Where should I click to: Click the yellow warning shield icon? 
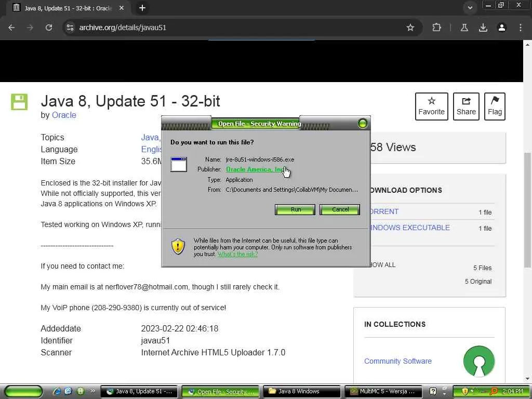[178, 246]
